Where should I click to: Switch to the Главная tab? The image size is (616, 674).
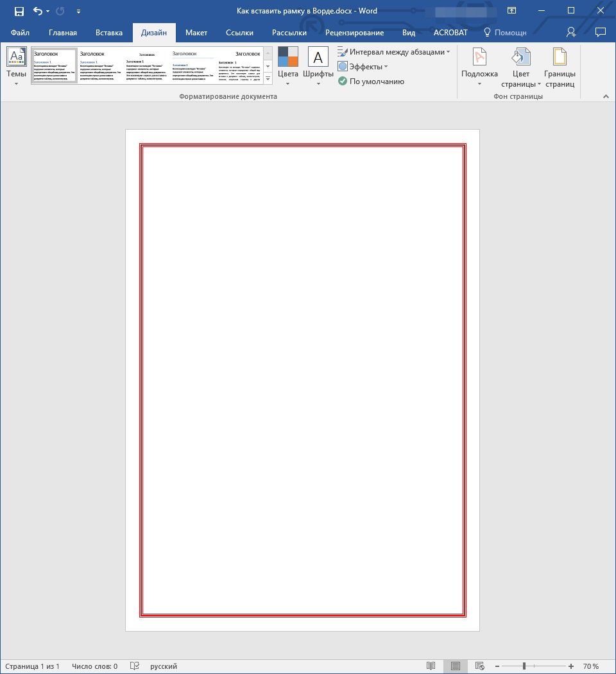coord(63,33)
